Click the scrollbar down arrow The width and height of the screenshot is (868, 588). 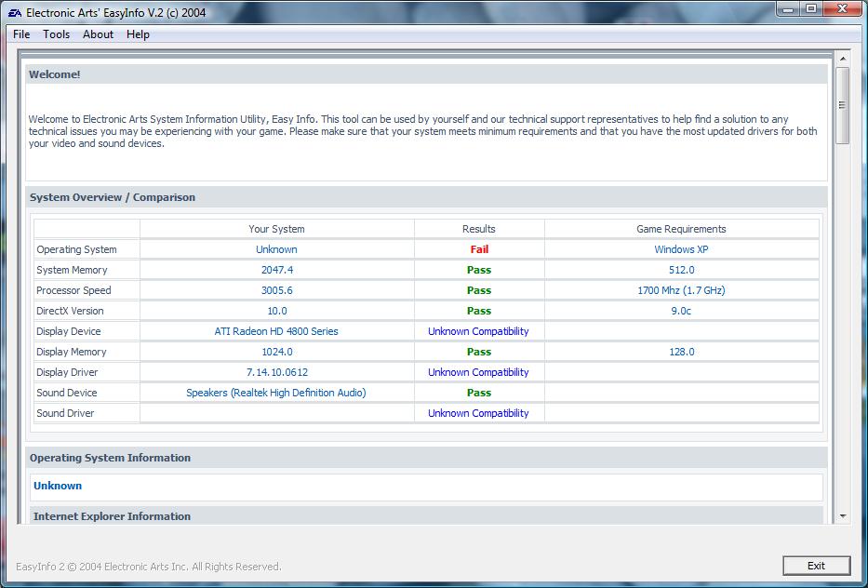843,516
